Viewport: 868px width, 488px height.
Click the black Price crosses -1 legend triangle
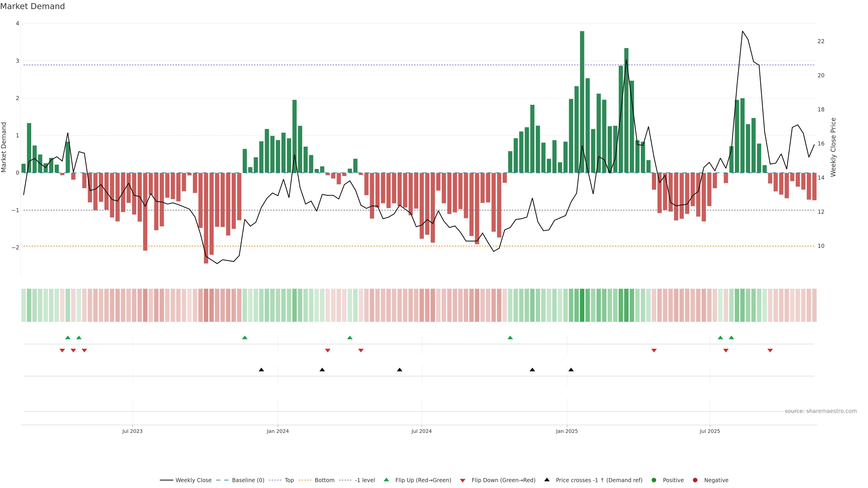coord(547,480)
